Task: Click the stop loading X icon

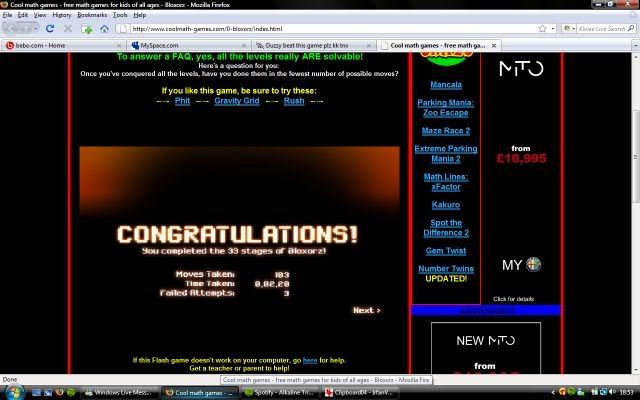Action: pyautogui.click(x=70, y=29)
